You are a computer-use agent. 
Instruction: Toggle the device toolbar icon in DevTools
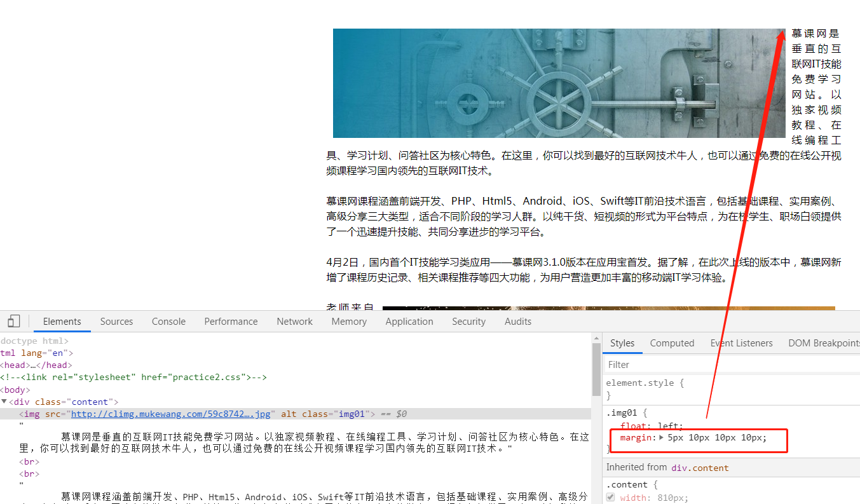coord(14,322)
